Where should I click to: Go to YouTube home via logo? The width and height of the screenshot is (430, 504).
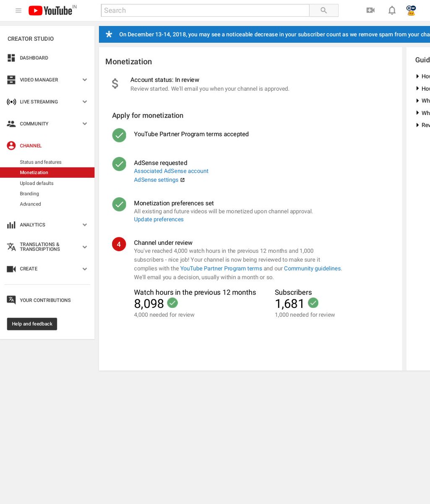(x=50, y=10)
